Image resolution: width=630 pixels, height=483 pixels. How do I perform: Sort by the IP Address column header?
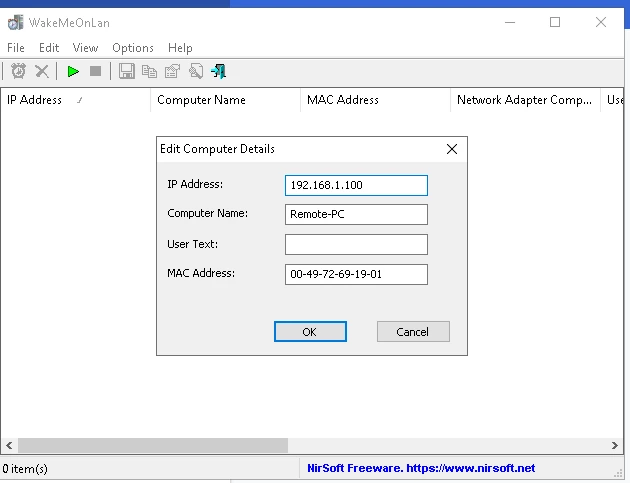pyautogui.click(x=75, y=100)
